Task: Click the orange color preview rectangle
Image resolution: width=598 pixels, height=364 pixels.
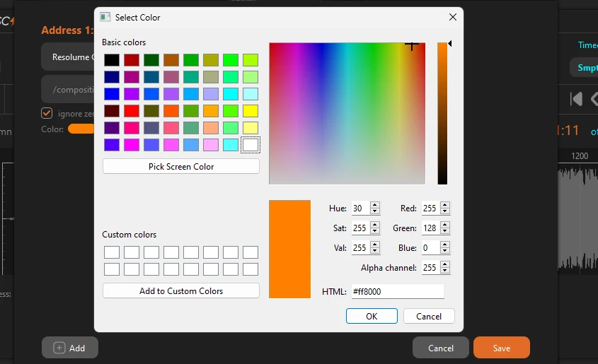Action: (x=290, y=249)
